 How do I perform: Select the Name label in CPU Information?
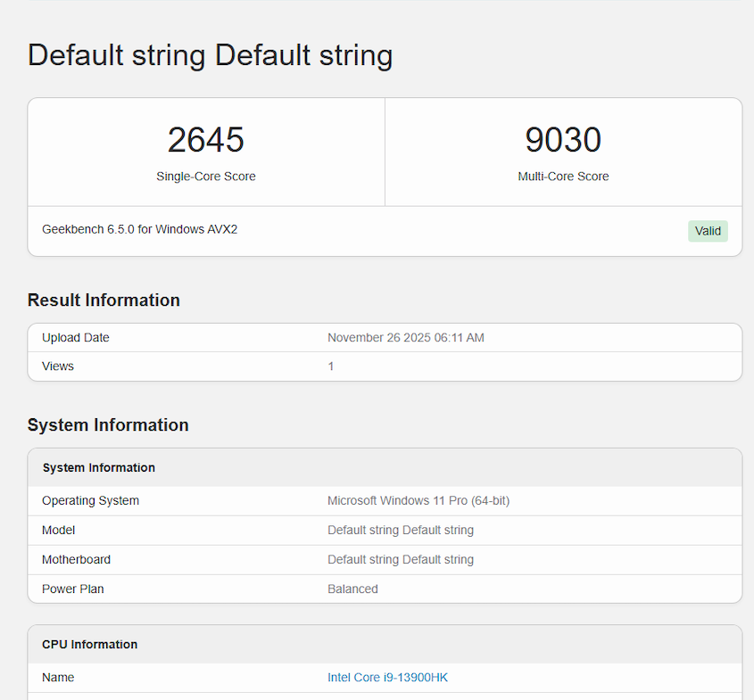58,678
